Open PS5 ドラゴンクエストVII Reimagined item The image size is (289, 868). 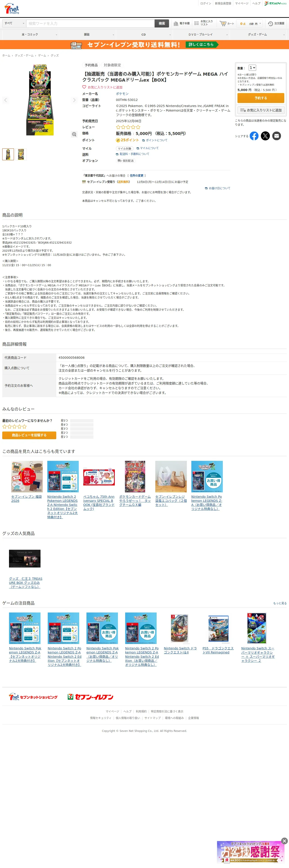coord(218,650)
